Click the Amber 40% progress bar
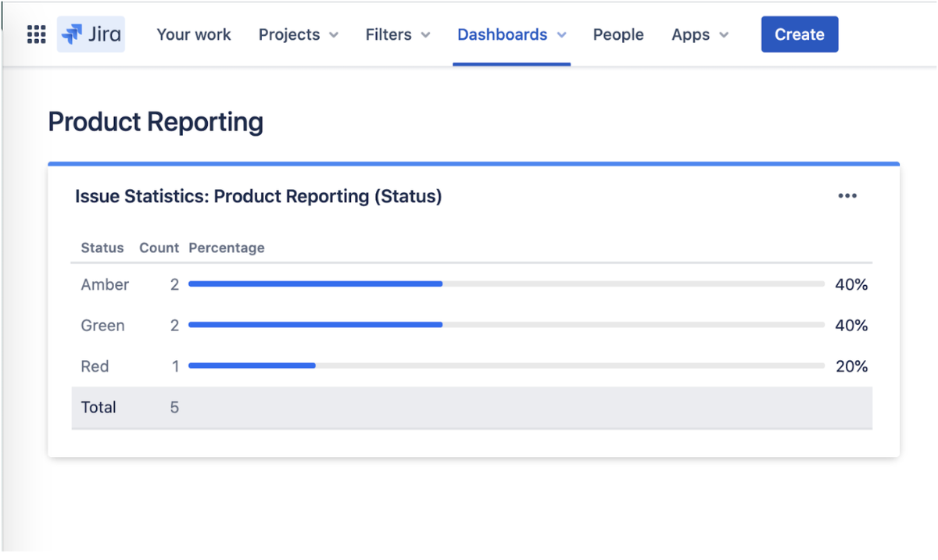Image resolution: width=938 pixels, height=560 pixels. click(x=507, y=284)
